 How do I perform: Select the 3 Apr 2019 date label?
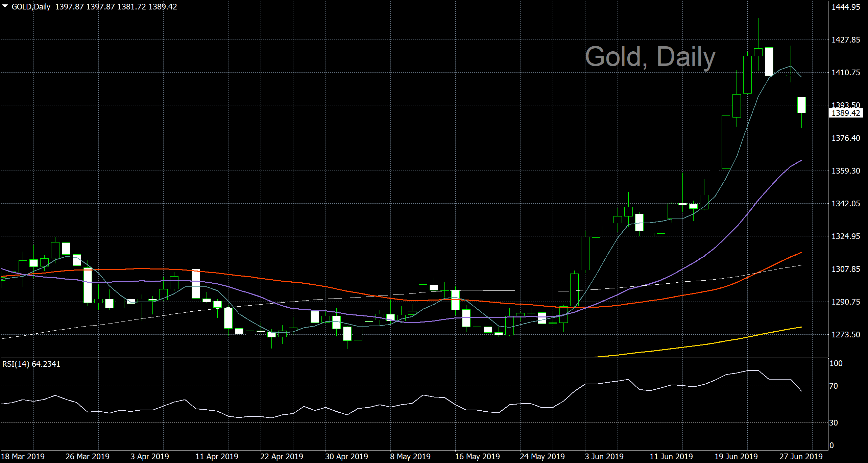150,457
